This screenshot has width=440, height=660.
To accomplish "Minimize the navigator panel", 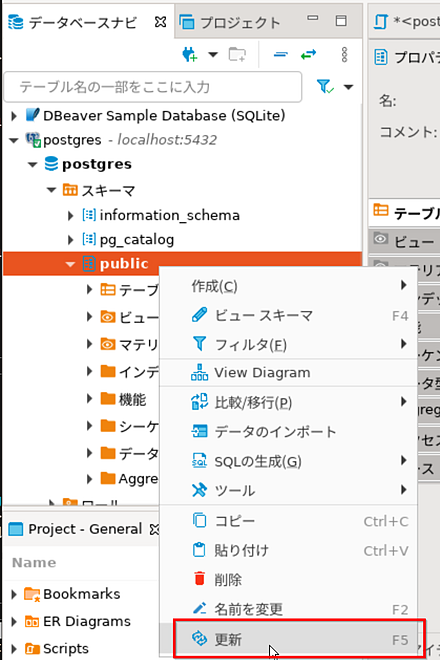I will click(x=313, y=18).
